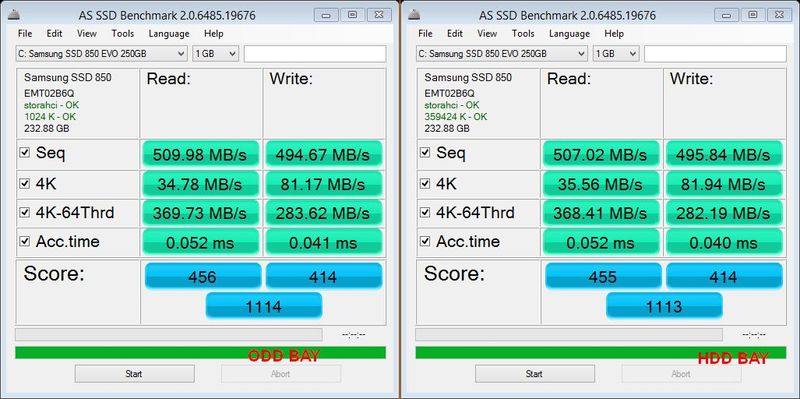The height and width of the screenshot is (399, 800).
Task: Uncheck the Seq checkbox in the right window
Action: 424,152
